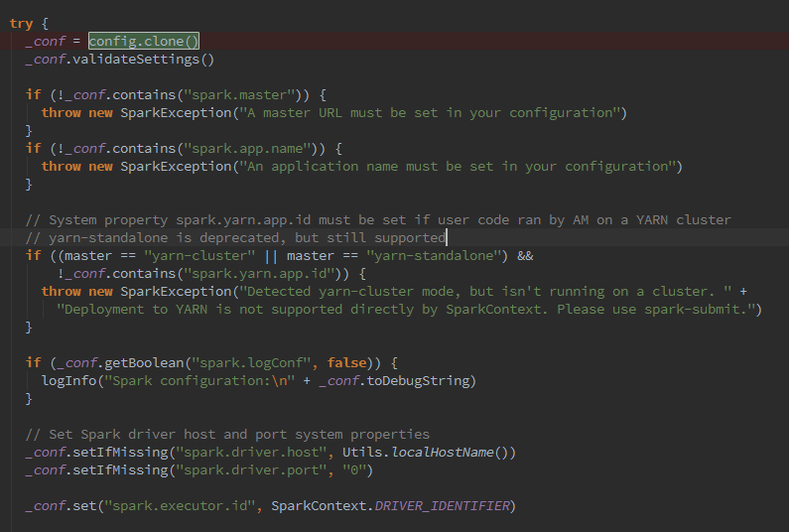
Task: Click the "0" string value for driver port
Action: click(354, 470)
